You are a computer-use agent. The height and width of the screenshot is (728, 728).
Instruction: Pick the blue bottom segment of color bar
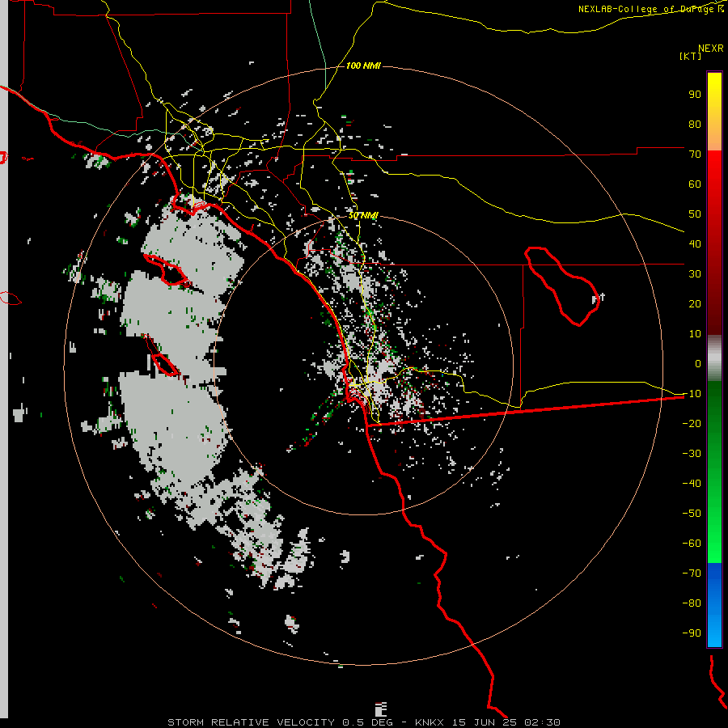[714, 604]
